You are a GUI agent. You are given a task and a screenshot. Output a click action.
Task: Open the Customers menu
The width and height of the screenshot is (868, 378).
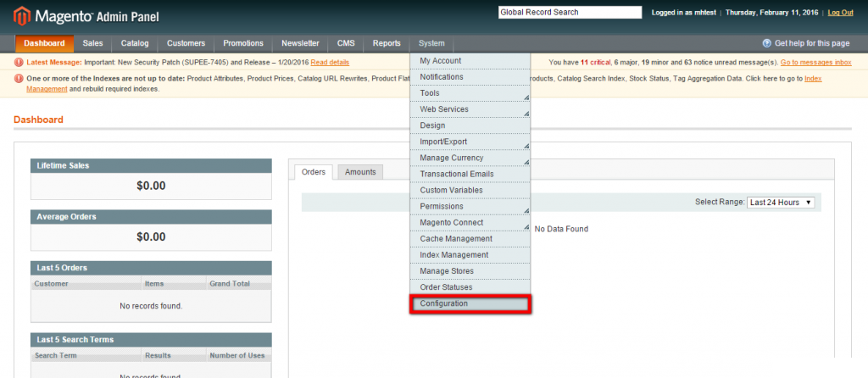click(186, 43)
